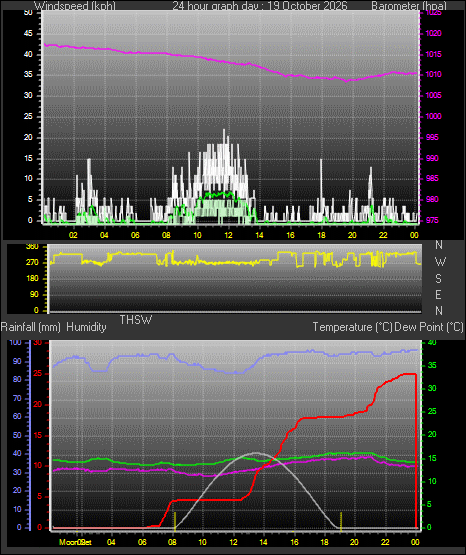Click the 50 label on blue humidity axis

pyautogui.click(x=17, y=435)
